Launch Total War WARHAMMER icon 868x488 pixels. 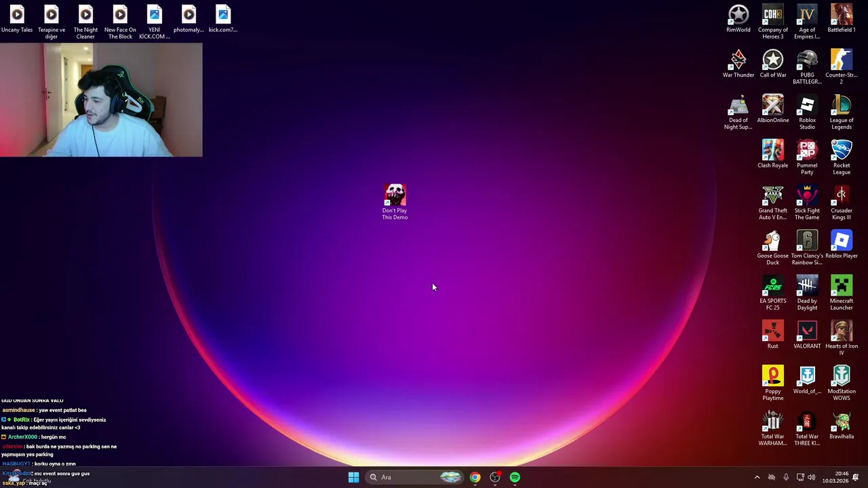click(773, 429)
